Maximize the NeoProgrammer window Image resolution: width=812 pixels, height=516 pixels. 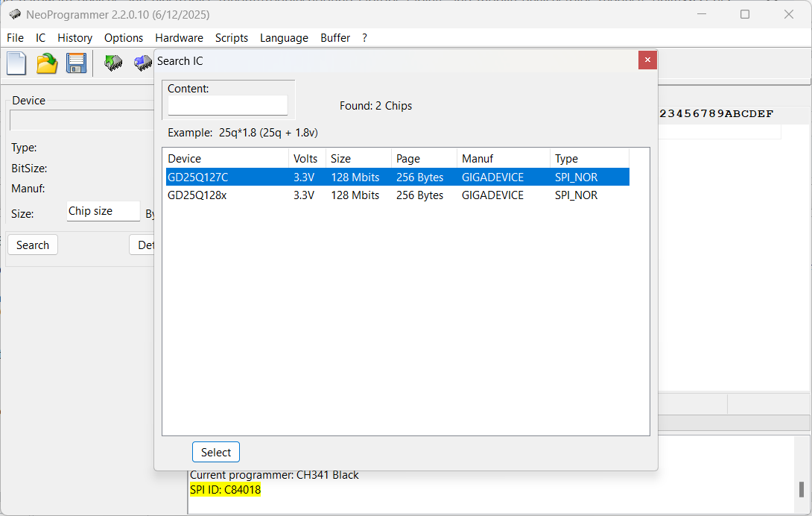(x=745, y=14)
